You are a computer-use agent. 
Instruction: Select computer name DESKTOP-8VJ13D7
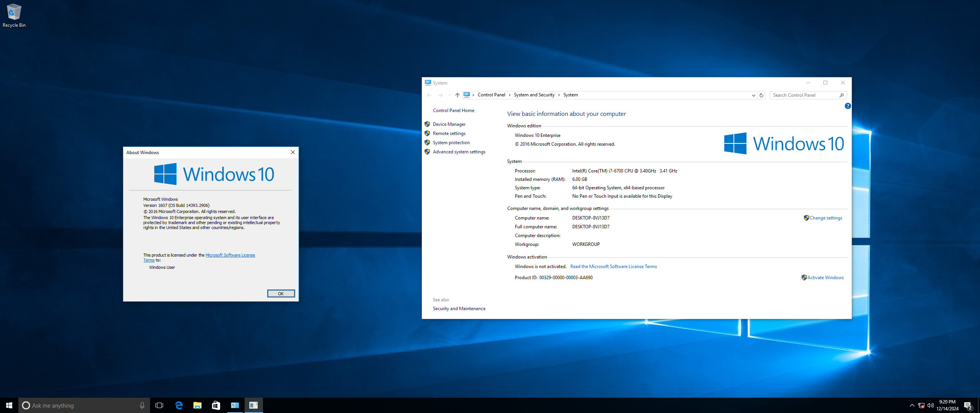point(591,218)
